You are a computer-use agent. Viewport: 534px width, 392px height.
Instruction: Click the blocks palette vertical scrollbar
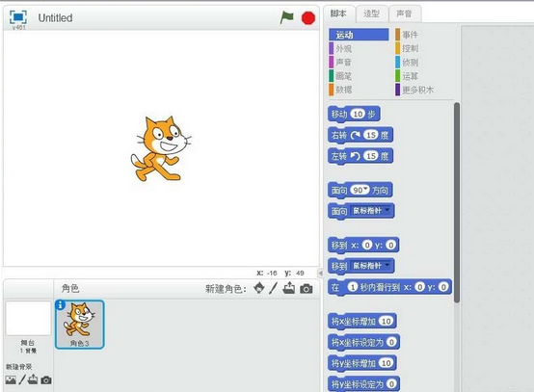click(457, 202)
